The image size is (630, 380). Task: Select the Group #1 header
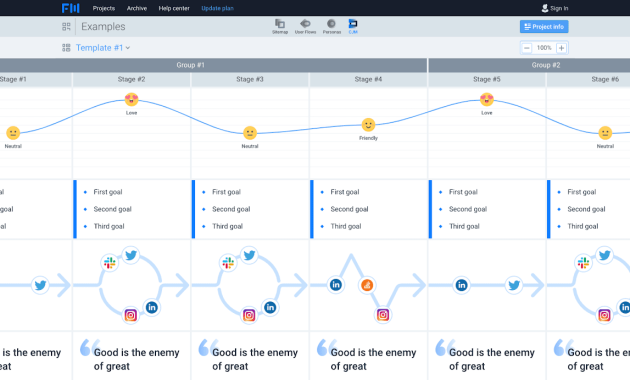point(190,65)
